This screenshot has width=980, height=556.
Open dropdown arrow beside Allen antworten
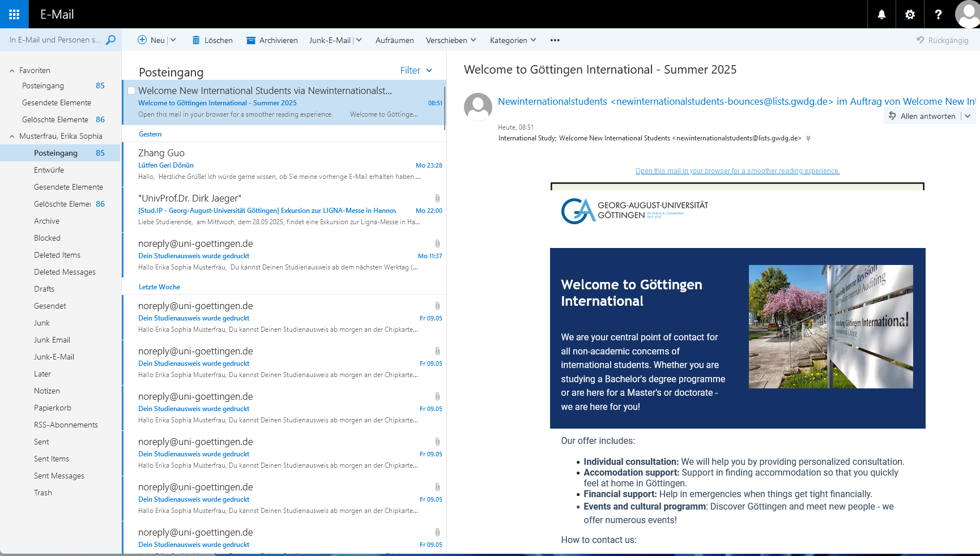(x=968, y=116)
